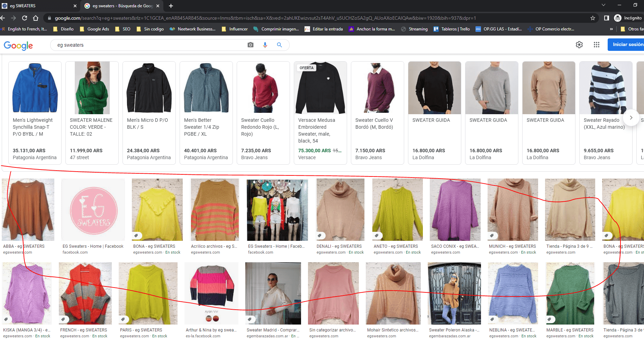Click the KISKA (MANGA 3/4) caption link

[x=27, y=330]
